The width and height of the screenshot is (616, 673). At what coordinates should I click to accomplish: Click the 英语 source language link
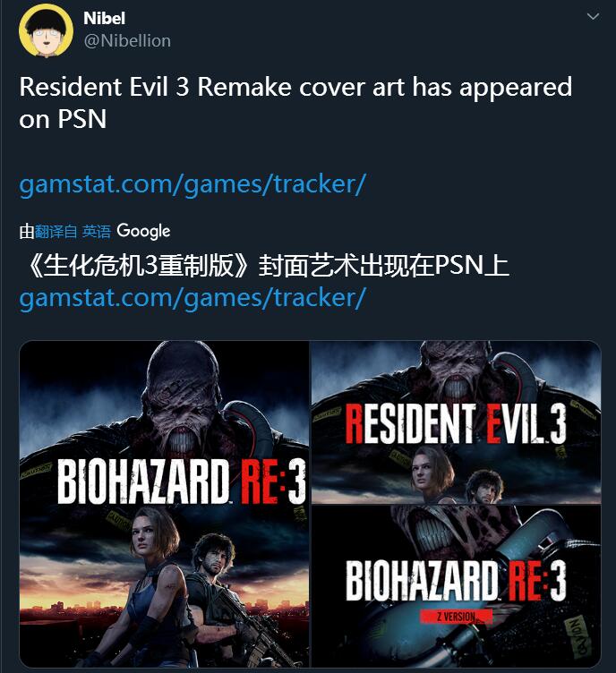pyautogui.click(x=97, y=231)
